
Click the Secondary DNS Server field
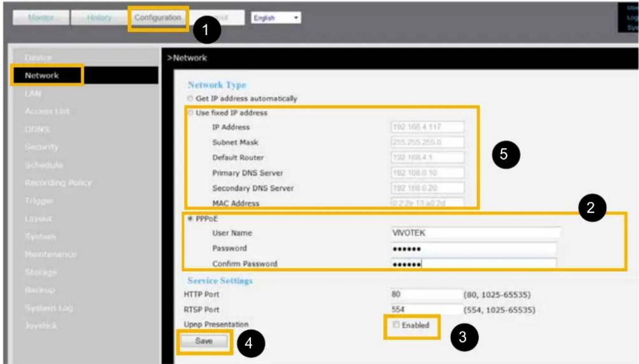click(426, 188)
